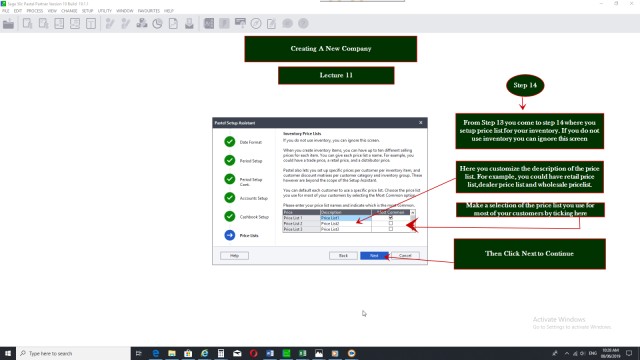Screen dimensions: 640x360
Task: Open the PROCESS menu
Action: click(x=35, y=11)
